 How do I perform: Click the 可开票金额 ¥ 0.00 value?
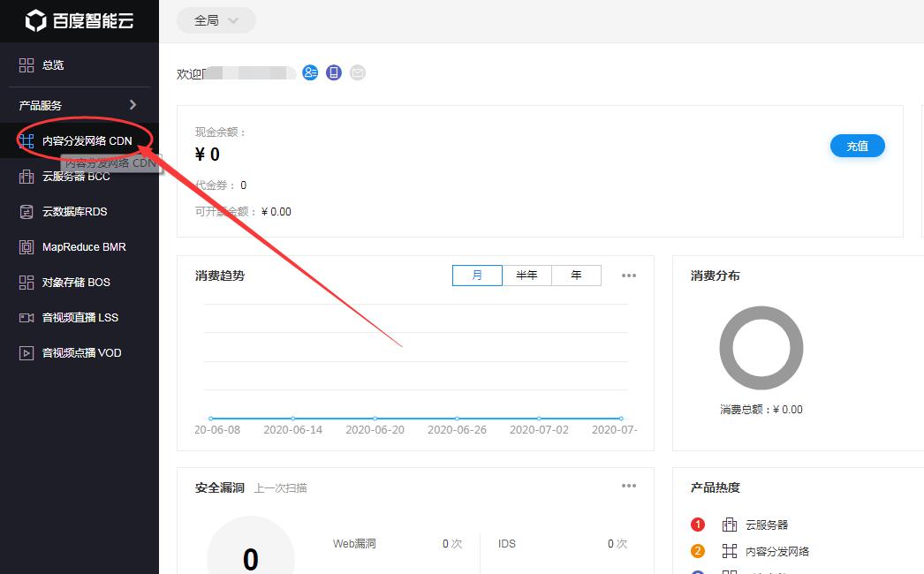(276, 212)
